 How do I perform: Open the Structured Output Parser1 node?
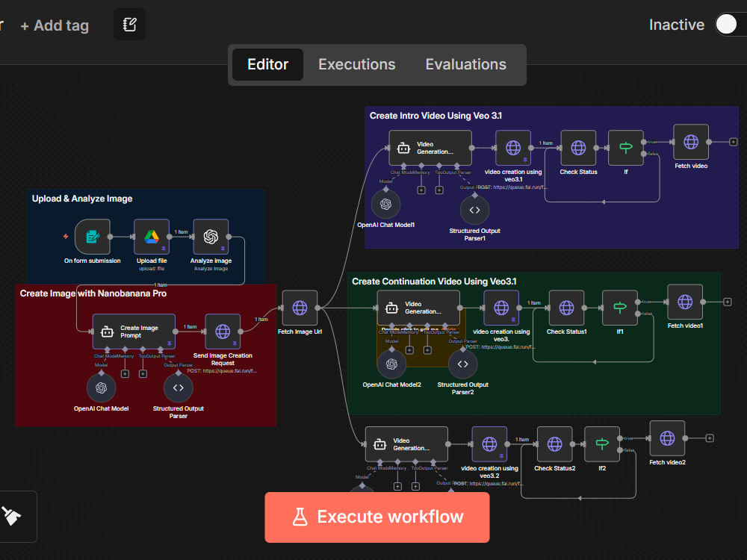(x=474, y=210)
